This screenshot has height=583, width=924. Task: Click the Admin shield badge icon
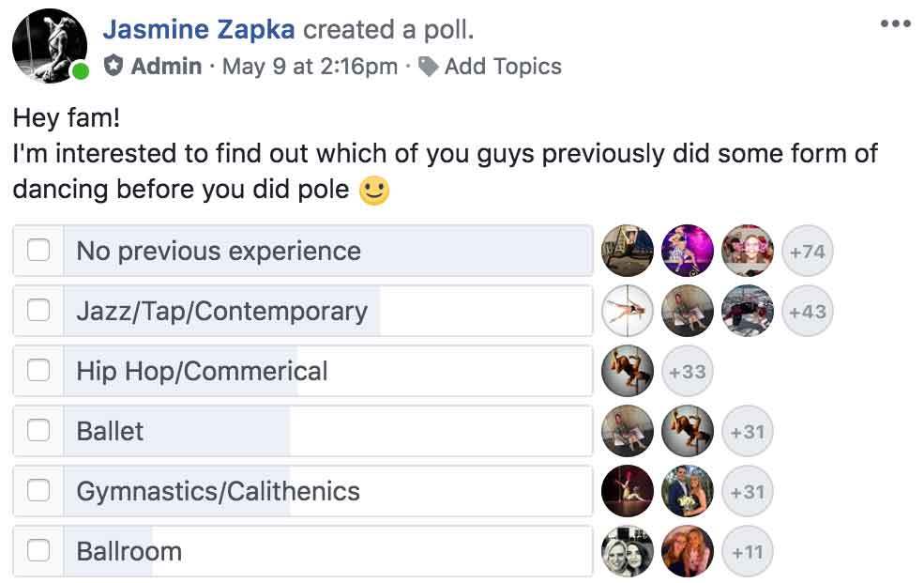tap(114, 67)
